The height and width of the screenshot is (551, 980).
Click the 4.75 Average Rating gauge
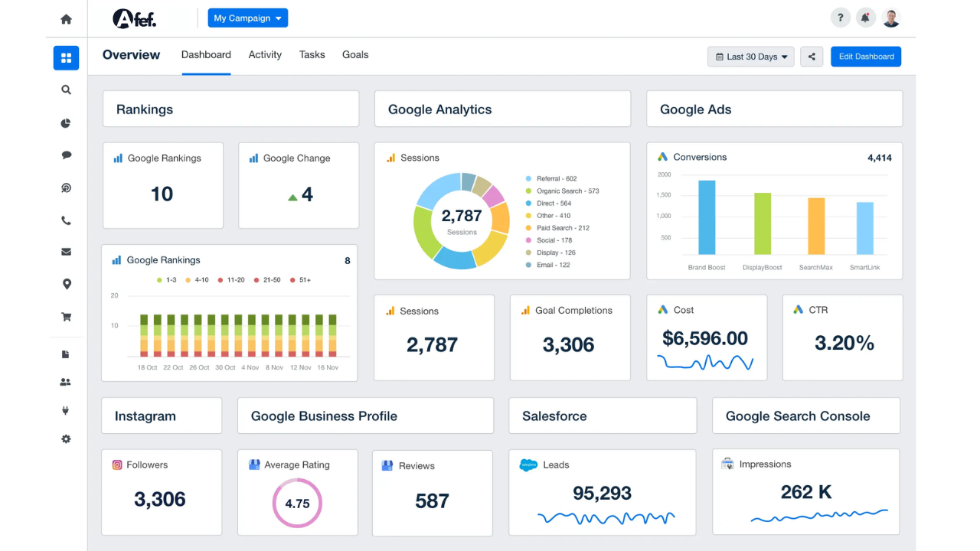click(298, 503)
